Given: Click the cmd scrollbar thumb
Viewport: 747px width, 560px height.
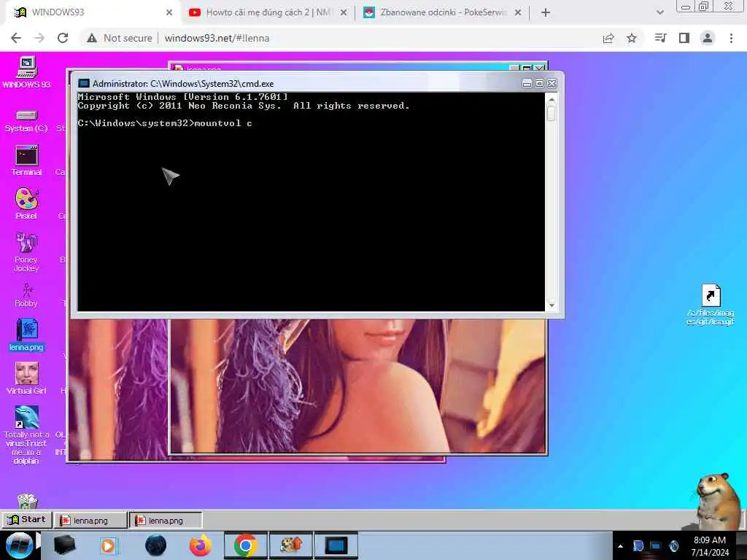Looking at the screenshot, I should click(551, 113).
